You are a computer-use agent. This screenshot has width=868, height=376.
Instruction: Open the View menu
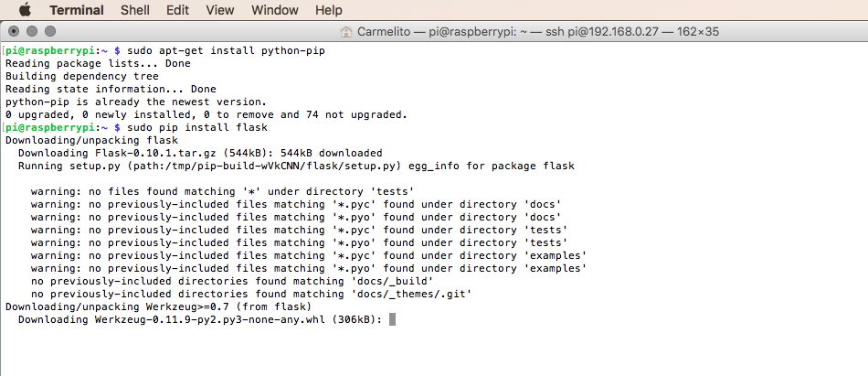[x=220, y=10]
